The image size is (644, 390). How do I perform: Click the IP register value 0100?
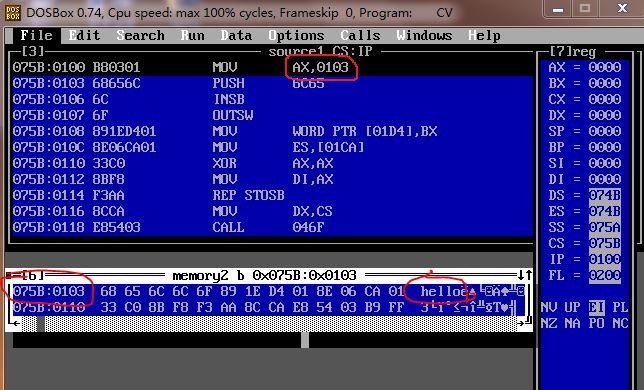point(605,259)
